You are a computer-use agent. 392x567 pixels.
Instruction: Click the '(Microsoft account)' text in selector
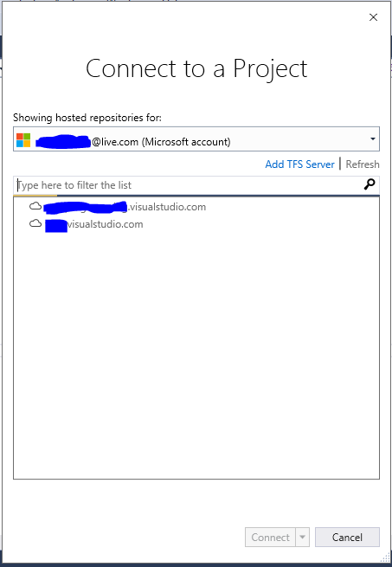[186, 142]
